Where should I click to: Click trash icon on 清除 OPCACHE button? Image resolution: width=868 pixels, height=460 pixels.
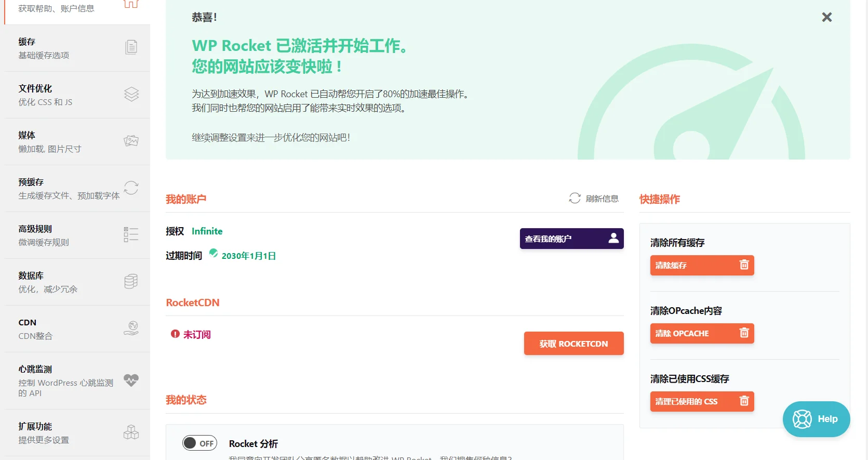click(744, 333)
